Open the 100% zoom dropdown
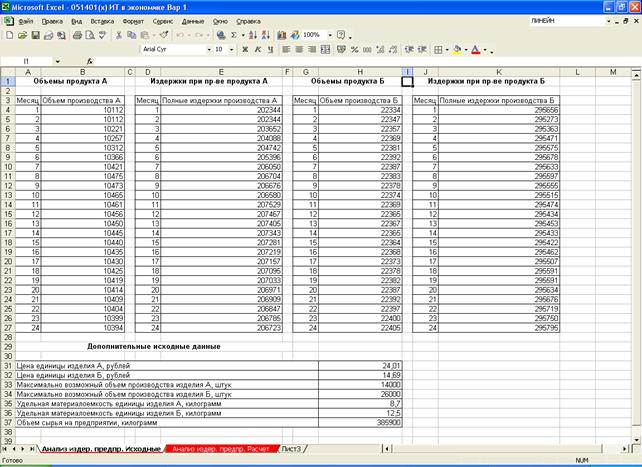This screenshot has height=467, width=642. point(327,35)
